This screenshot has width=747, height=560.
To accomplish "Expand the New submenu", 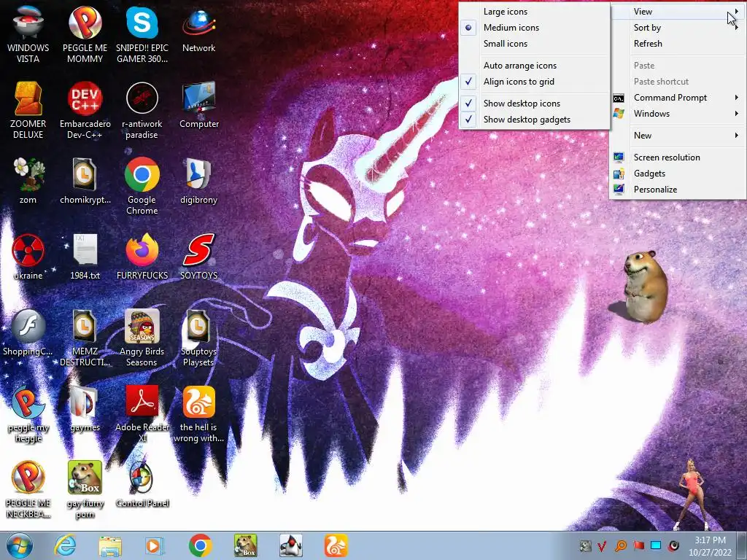I will (678, 136).
